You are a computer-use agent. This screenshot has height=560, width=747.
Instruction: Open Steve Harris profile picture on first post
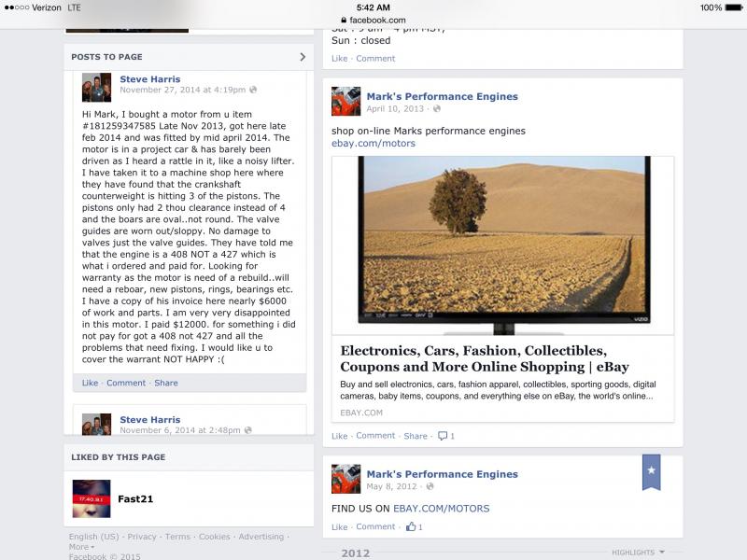point(96,87)
